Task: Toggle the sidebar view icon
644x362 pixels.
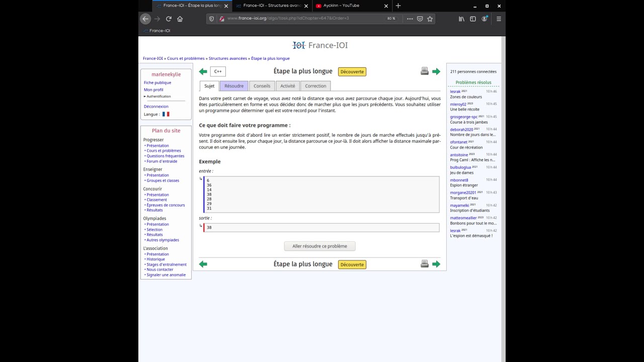Action: [473, 19]
